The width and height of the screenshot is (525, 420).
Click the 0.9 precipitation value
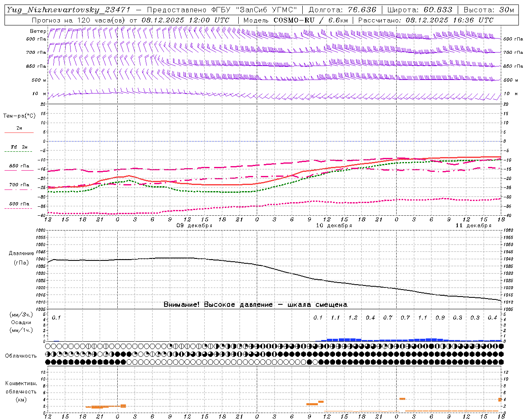tap(440, 317)
